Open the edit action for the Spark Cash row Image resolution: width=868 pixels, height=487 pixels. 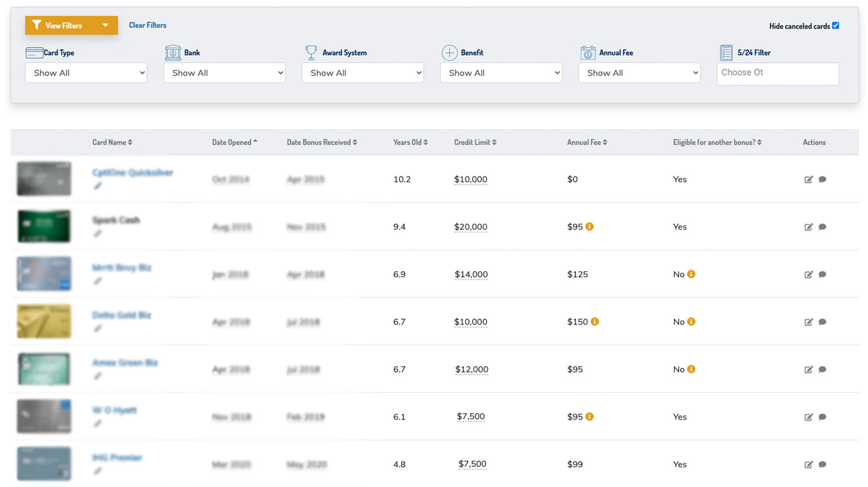[x=808, y=226]
